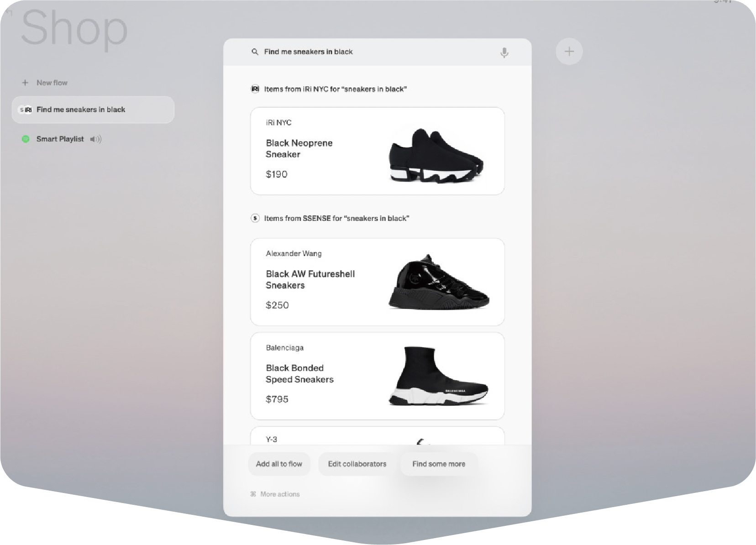Open the New flow item
Image resolution: width=756 pixels, height=545 pixels.
pos(45,83)
